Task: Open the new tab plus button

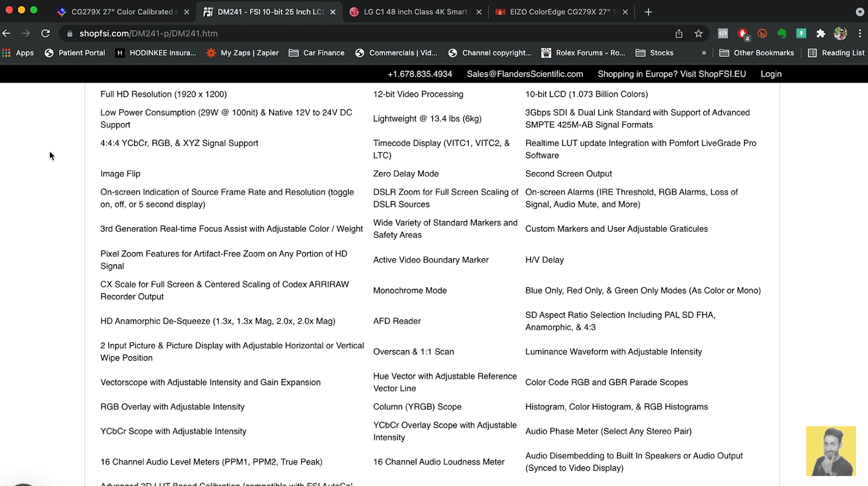Action: click(648, 12)
